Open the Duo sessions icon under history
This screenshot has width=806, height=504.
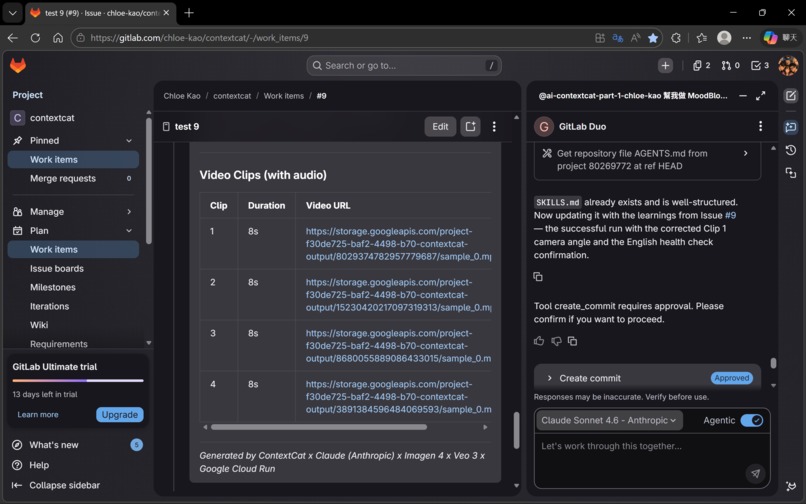(791, 173)
